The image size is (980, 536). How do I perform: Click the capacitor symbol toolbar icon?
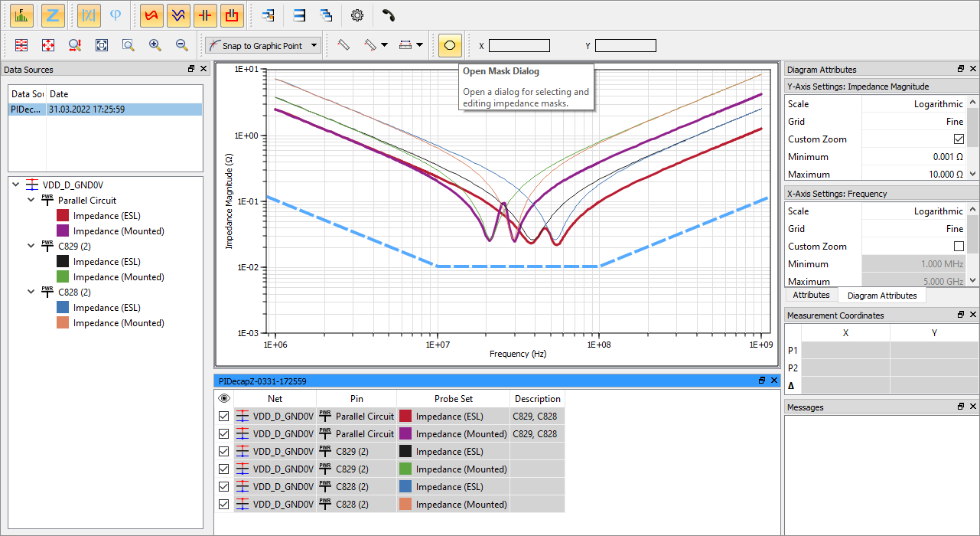(x=205, y=15)
